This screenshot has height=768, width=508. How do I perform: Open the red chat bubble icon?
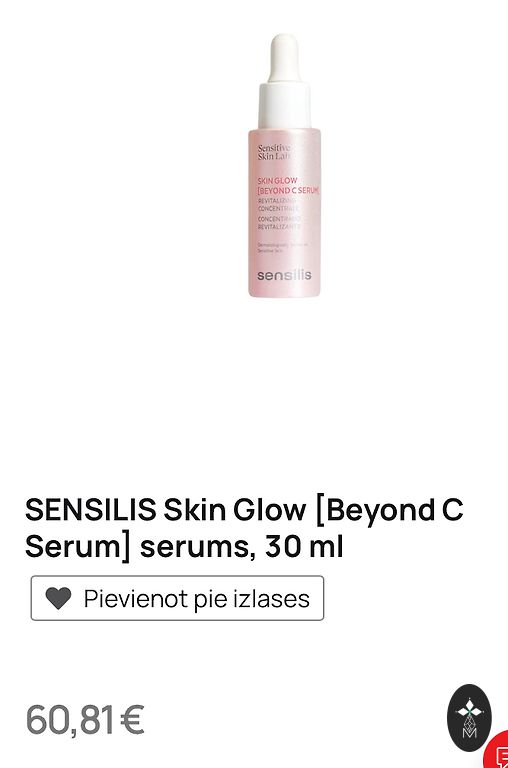(497, 750)
